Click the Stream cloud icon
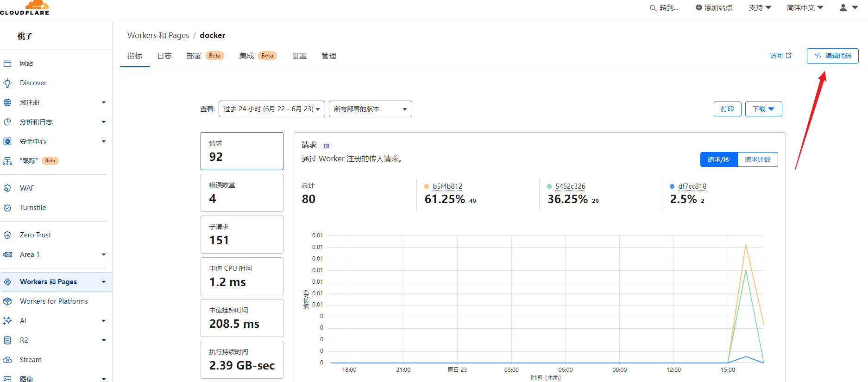Screen dimensions: 868x382 pyautogui.click(x=7, y=360)
